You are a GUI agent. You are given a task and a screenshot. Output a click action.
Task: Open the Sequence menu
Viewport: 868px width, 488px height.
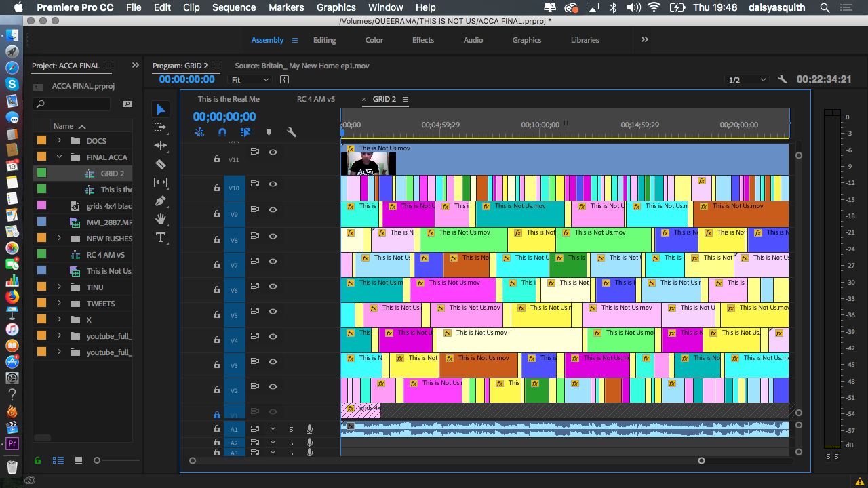tap(234, 7)
